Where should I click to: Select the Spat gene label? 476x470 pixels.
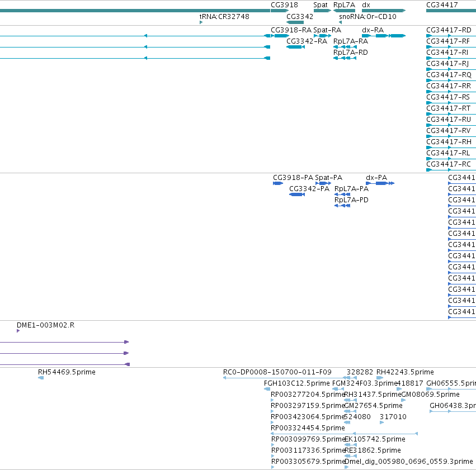(x=321, y=5)
